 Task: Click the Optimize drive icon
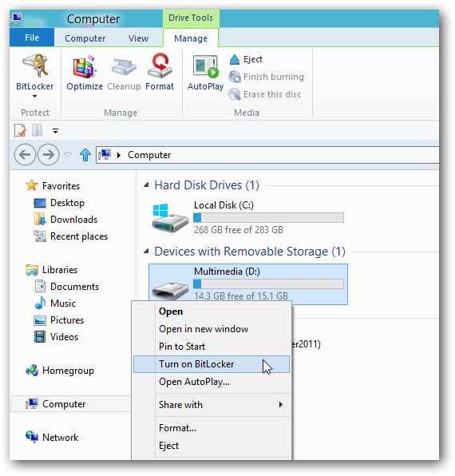pyautogui.click(x=85, y=66)
